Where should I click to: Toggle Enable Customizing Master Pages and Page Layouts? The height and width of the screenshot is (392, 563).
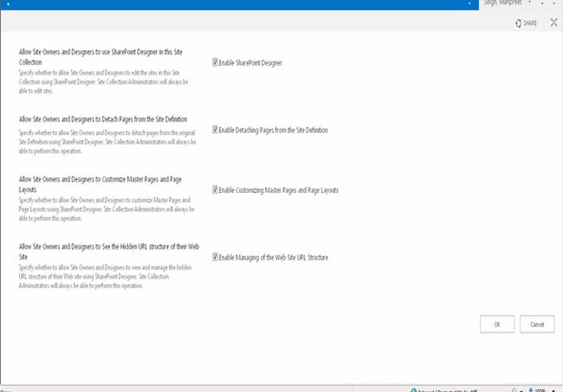215,190
